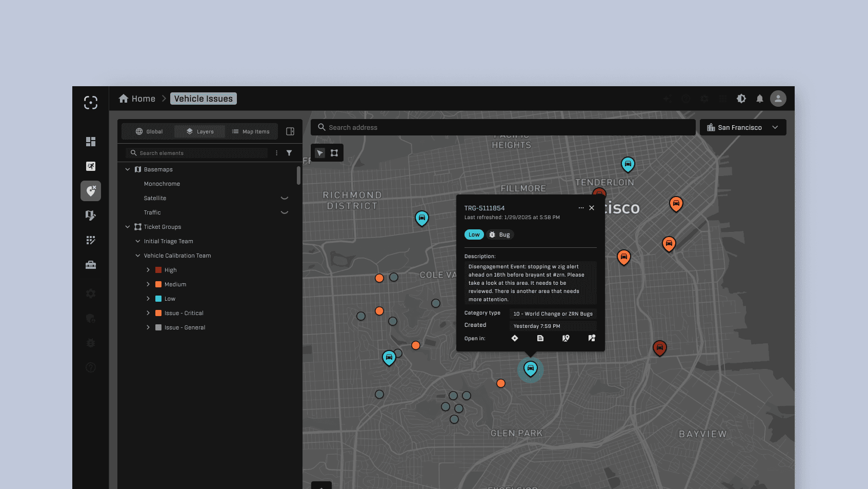Click the Search address field
Image resolution: width=868 pixels, height=489 pixels.
503,127
